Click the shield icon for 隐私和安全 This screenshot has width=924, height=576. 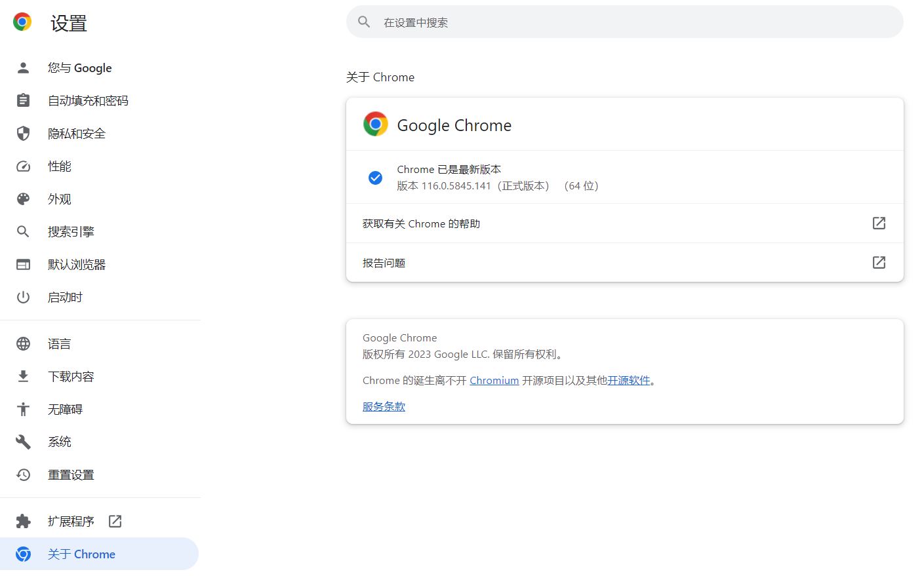(x=23, y=133)
